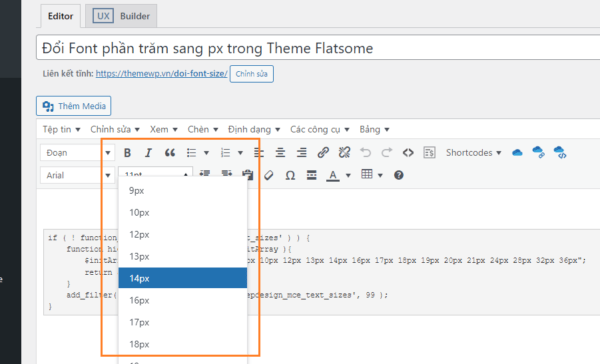Click the clear formatting eraser icon

coord(269,175)
